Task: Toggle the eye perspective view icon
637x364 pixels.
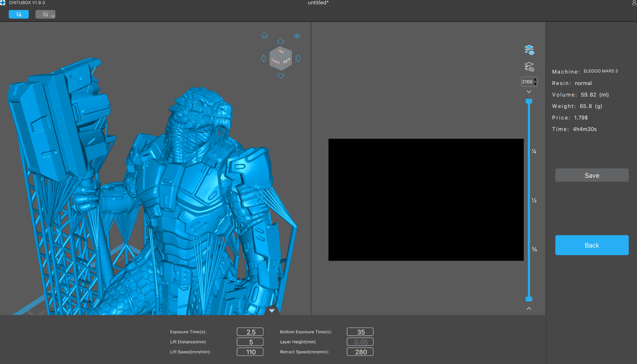Action: pyautogui.click(x=297, y=36)
